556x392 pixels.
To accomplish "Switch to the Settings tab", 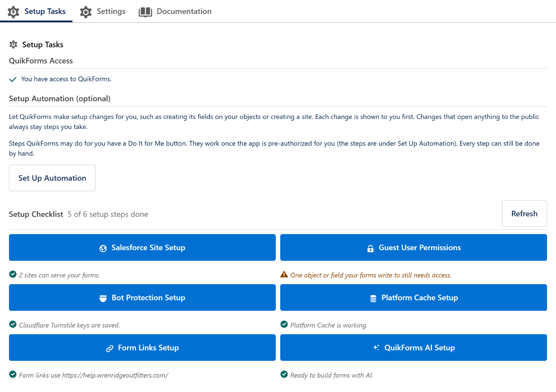I will click(x=103, y=11).
